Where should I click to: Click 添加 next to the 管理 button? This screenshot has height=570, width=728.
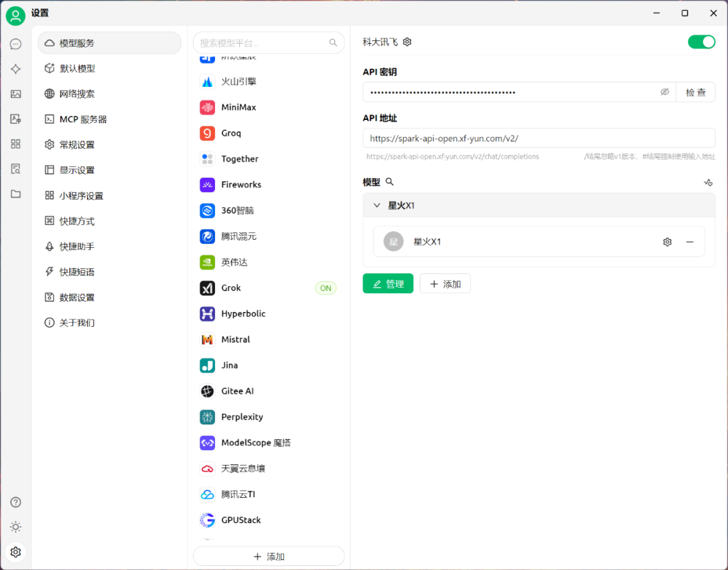446,284
